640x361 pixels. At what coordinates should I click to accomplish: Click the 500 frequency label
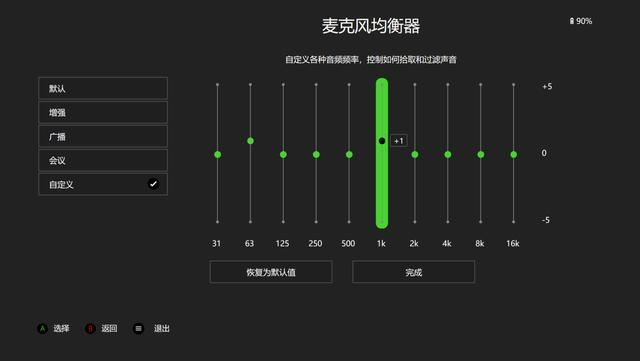[348, 243]
